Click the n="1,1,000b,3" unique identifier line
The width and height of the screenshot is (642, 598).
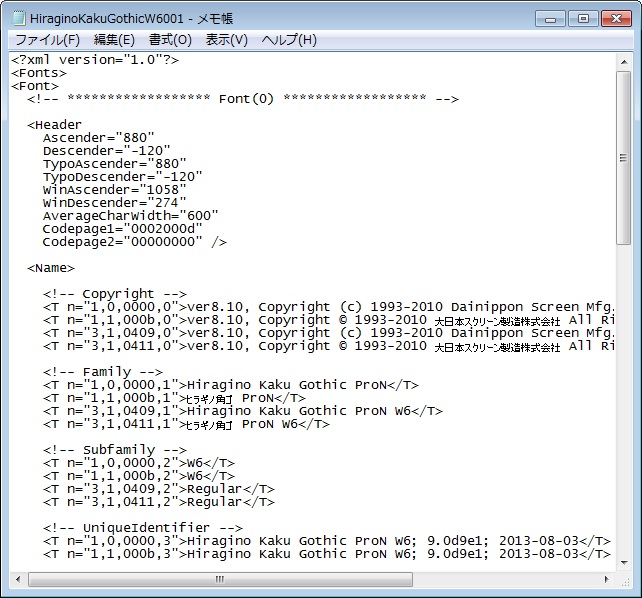pyautogui.click(x=327, y=554)
